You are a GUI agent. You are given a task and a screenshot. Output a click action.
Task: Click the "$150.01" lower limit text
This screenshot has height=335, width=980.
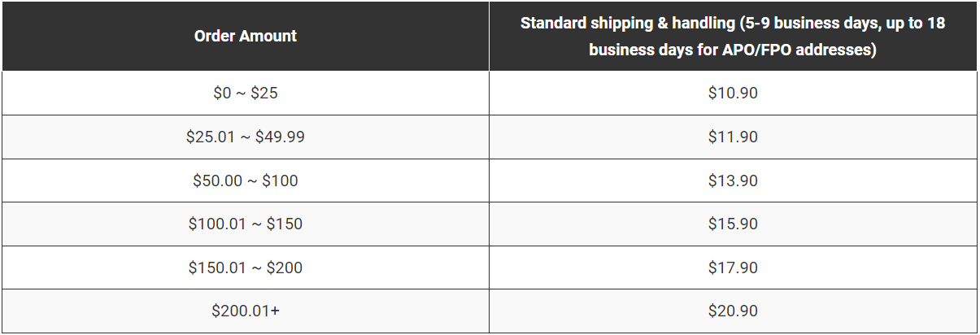(216, 268)
